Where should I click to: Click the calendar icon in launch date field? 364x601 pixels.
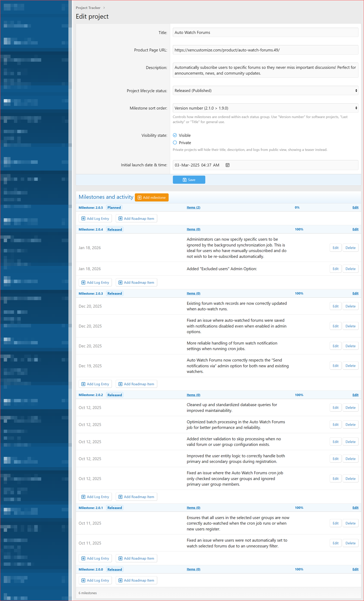tap(227, 165)
